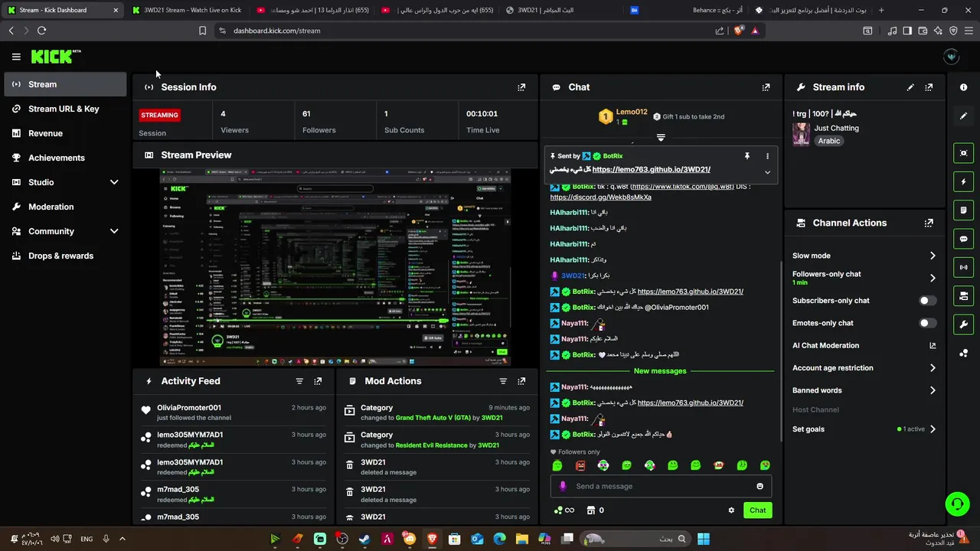Screen dimensions: 980x551
Task: Select Stream in the sidebar
Action: 65,84
